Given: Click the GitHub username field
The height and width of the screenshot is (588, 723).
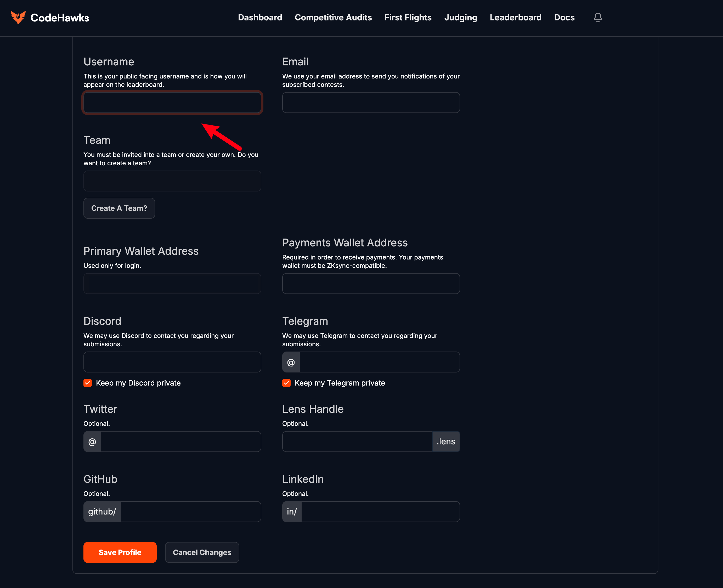Looking at the screenshot, I should point(190,511).
